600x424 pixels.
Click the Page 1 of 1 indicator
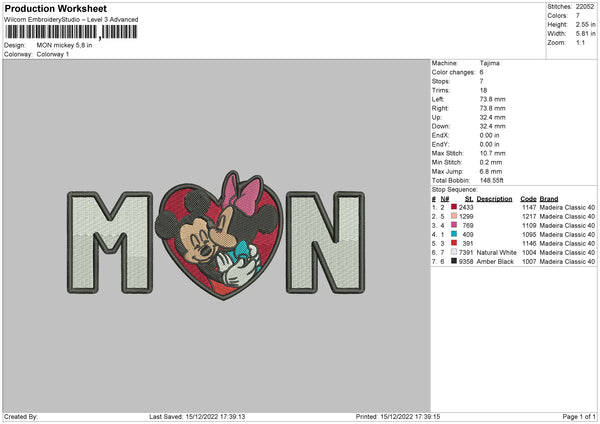pyautogui.click(x=579, y=417)
